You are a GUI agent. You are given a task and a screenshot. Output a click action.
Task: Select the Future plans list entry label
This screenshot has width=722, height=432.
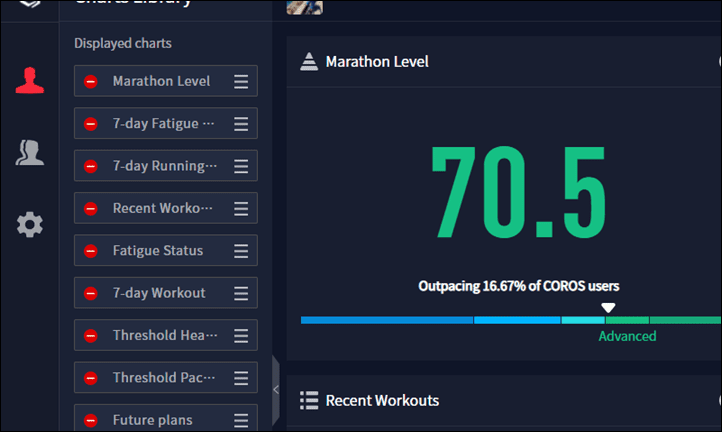(x=152, y=420)
